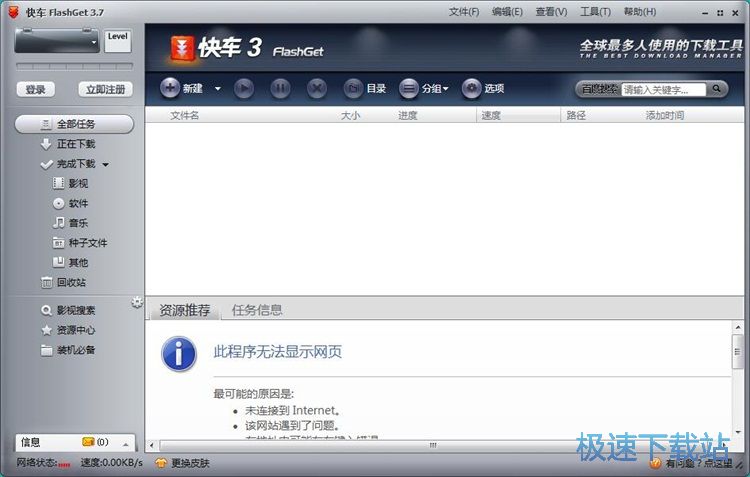Click the vertical scrollbar thumb in info panel
Image resolution: width=750 pixels, height=477 pixels.
coord(738,352)
